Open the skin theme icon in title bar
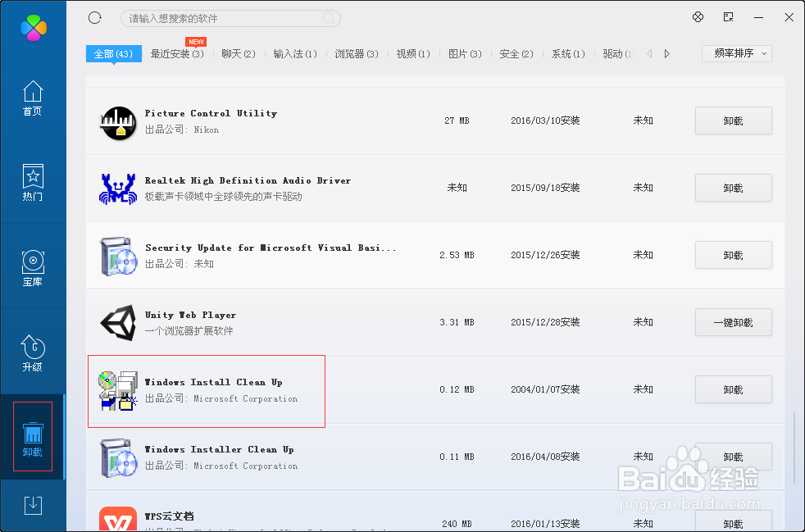Screen dimensions: 805x532 tap(698, 17)
